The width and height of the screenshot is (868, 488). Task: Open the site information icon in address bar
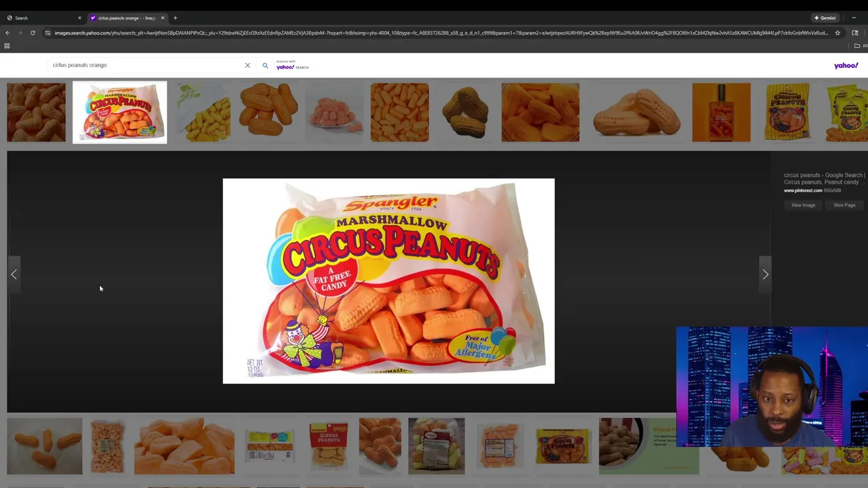(x=47, y=33)
